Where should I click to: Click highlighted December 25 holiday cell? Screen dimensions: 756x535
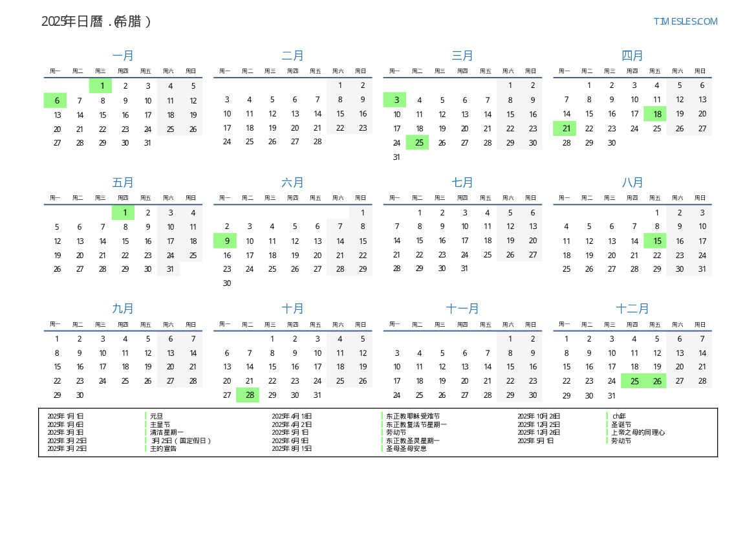[632, 381]
